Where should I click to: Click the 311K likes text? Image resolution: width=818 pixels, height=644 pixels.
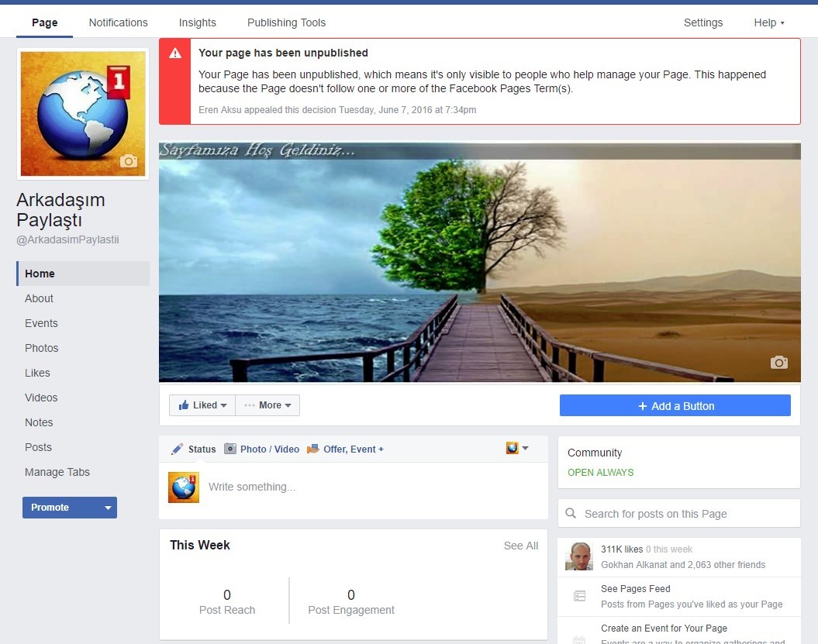[622, 549]
